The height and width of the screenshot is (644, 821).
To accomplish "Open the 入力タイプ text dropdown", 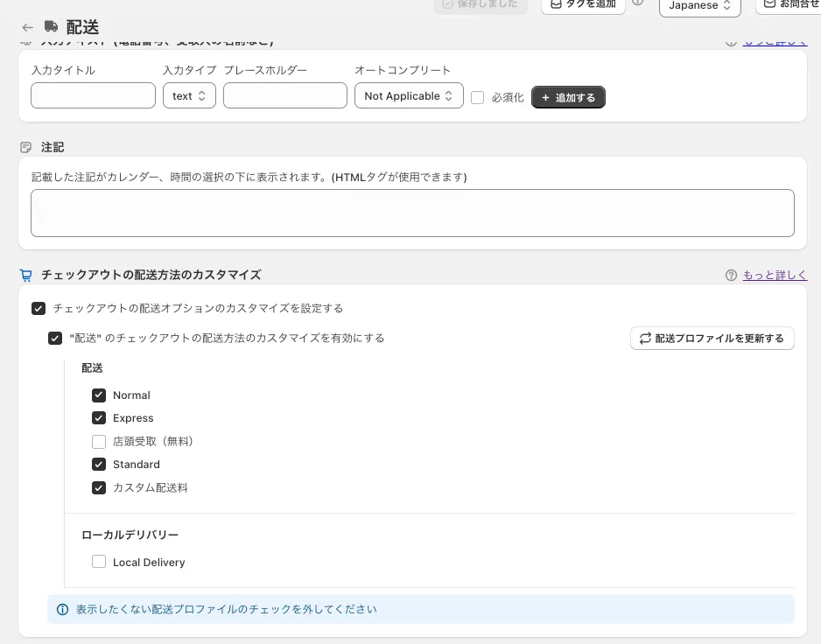I will pos(189,96).
